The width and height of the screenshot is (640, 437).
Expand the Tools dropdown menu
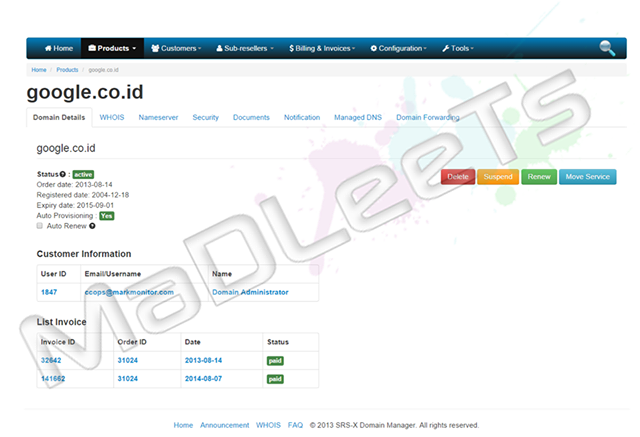[x=458, y=48]
